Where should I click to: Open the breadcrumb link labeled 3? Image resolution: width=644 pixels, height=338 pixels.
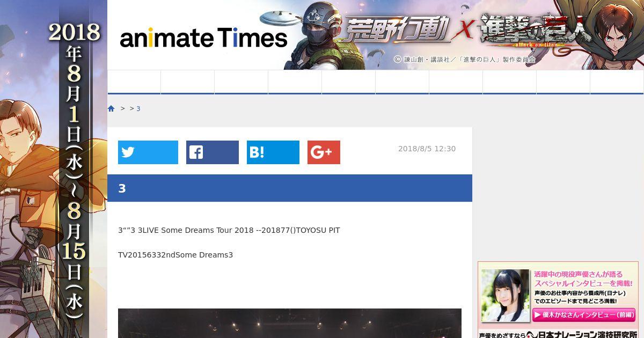(x=138, y=108)
